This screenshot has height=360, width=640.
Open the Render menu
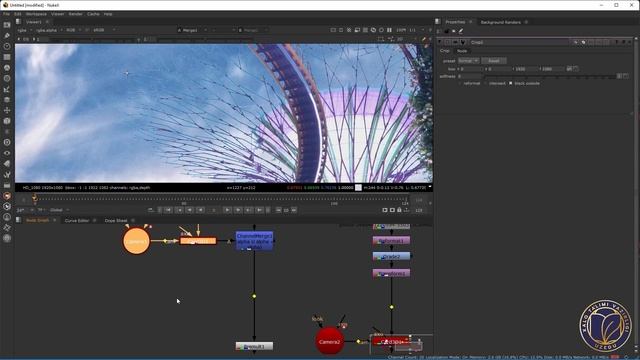[76, 14]
